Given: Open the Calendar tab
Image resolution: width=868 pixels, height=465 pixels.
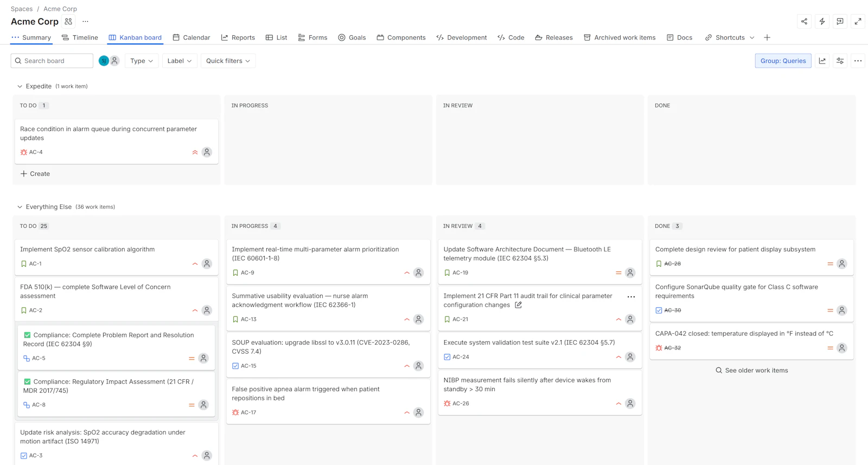Looking at the screenshot, I should coord(192,37).
